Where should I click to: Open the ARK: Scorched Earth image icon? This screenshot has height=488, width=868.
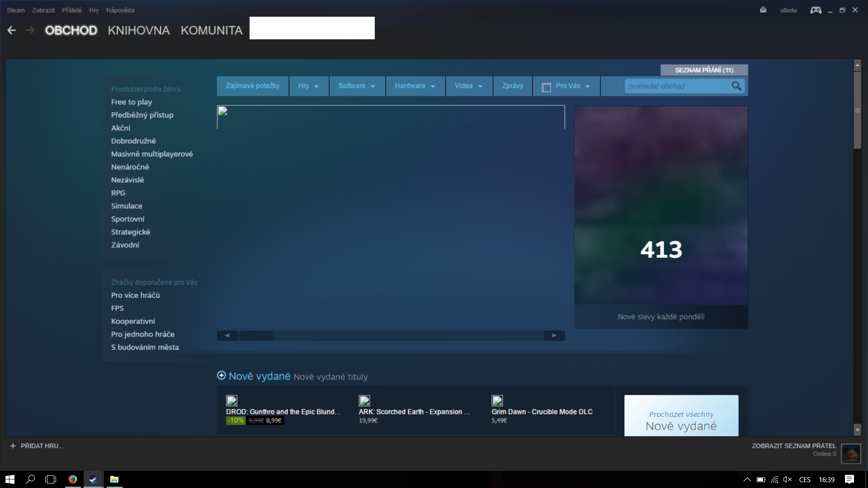pos(364,400)
